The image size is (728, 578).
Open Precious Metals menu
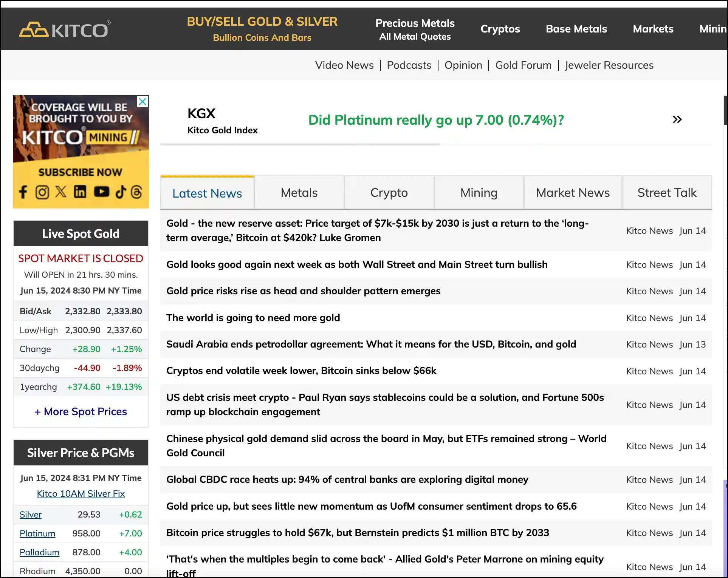pos(415,29)
